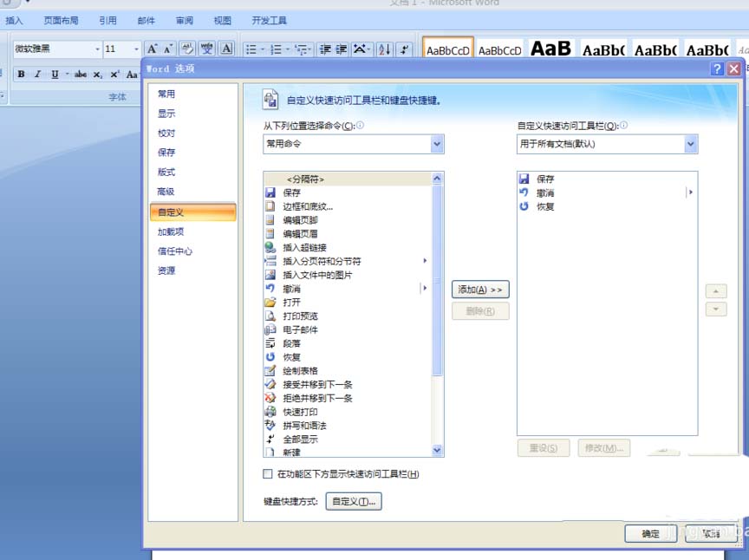The width and height of the screenshot is (749, 560).
Task: Toggle Italic formatting in the ribbon
Action: point(38,74)
